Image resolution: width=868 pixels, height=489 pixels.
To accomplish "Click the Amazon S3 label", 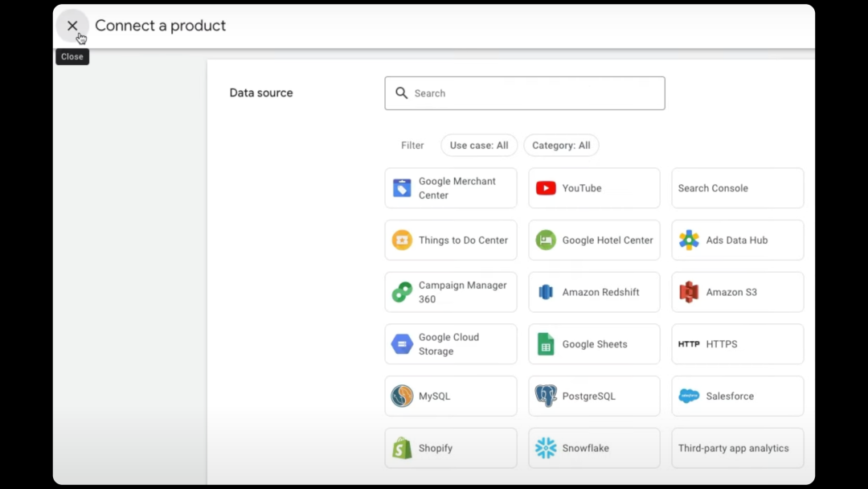I will point(731,293).
